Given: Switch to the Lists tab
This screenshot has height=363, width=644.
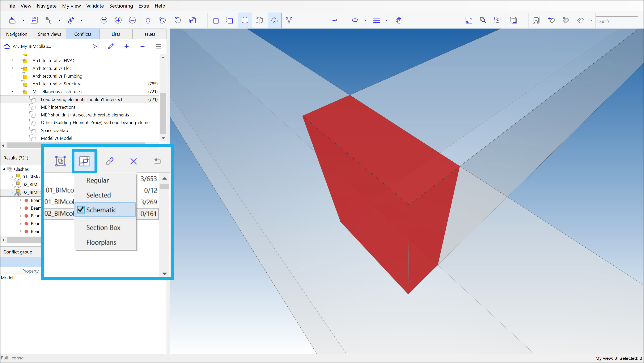Looking at the screenshot, I should click(x=116, y=34).
